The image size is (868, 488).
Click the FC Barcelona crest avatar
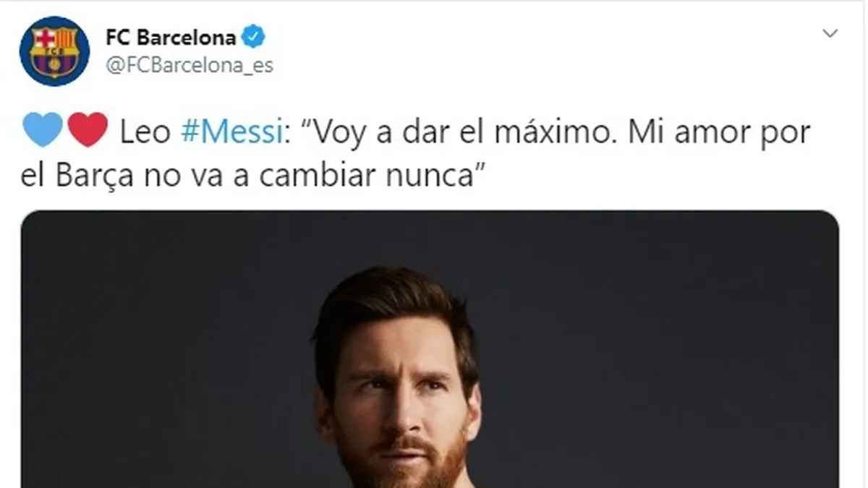click(55, 51)
